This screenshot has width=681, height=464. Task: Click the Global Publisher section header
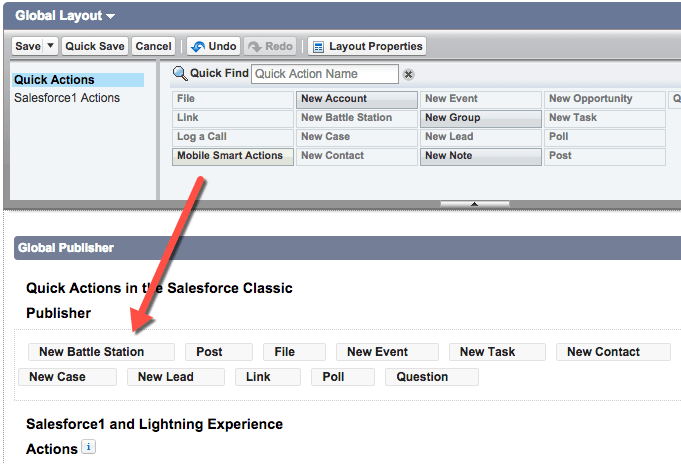click(x=347, y=248)
